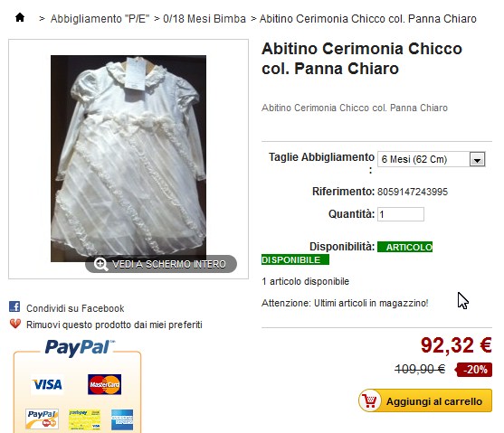The height and width of the screenshot is (433, 504).
Task: Click Rimuovi questo prodotto dai miei preferiti
Action: coord(114,325)
